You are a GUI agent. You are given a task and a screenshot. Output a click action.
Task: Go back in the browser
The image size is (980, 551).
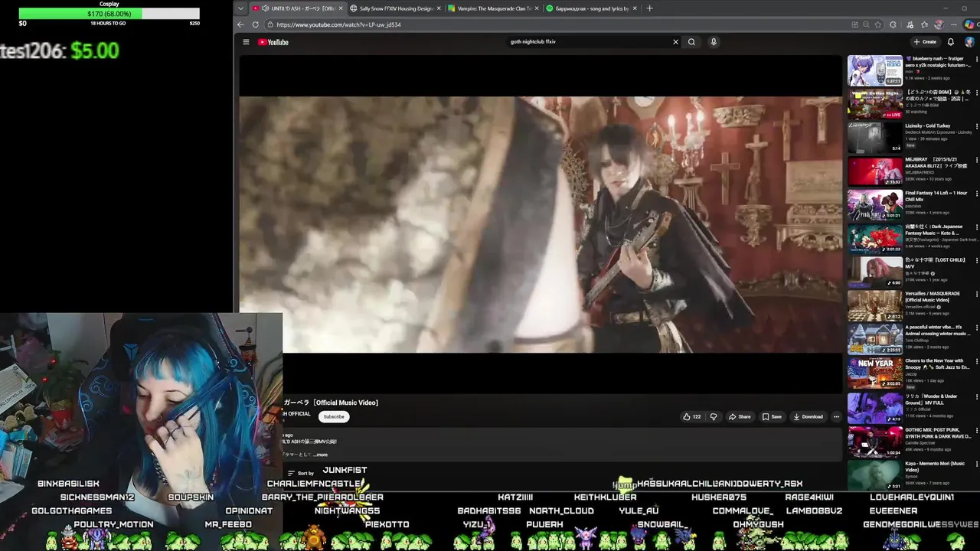[x=240, y=24]
